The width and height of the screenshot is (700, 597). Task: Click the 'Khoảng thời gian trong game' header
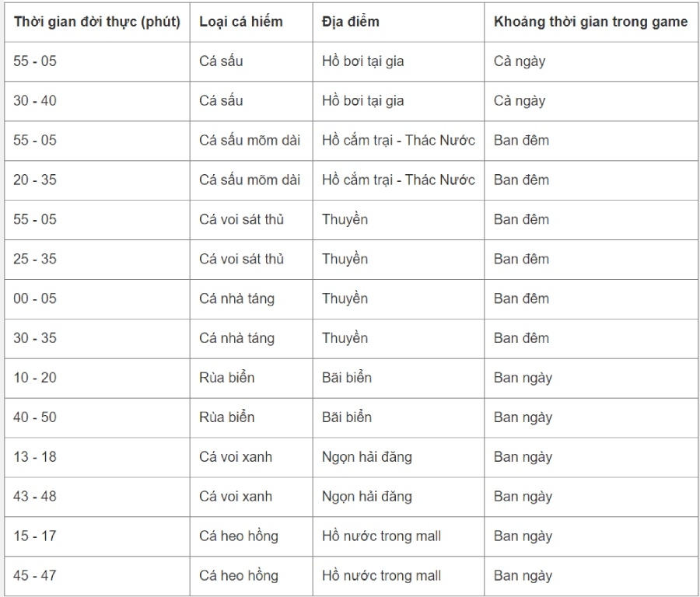click(590, 22)
